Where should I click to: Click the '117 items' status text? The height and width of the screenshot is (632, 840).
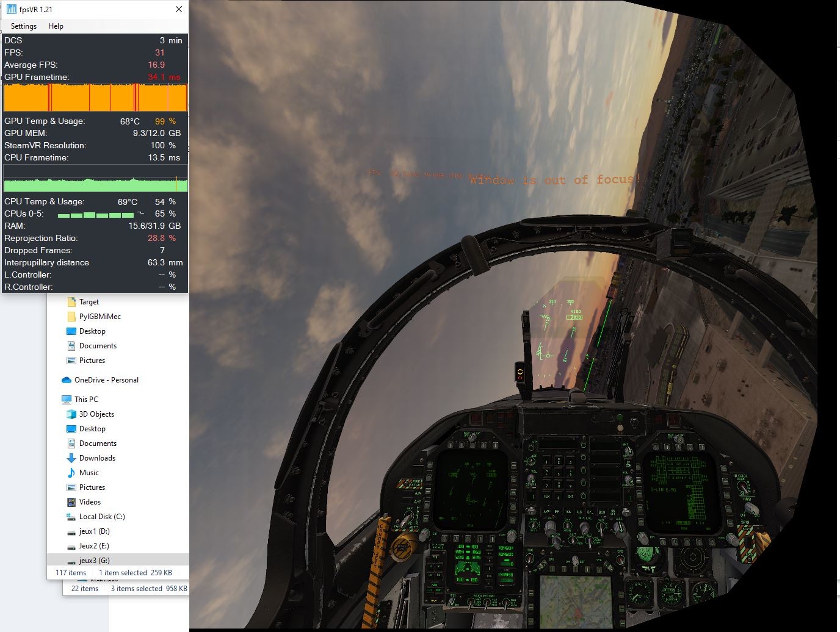pyautogui.click(x=71, y=573)
